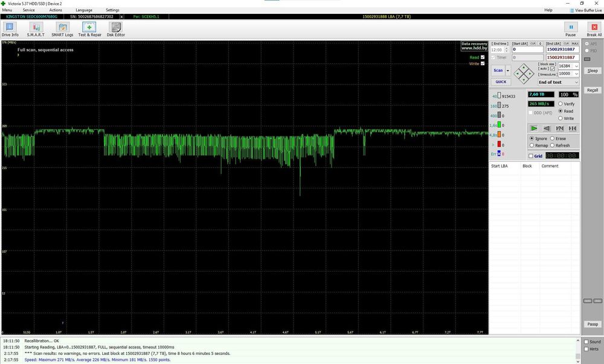Toggle the auto block size checkbox
This screenshot has width=604, height=364.
(x=553, y=68)
